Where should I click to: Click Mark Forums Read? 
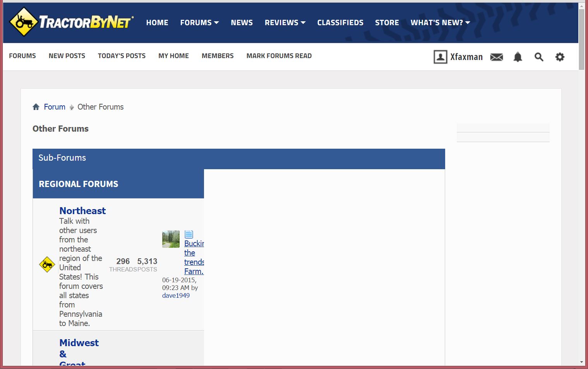279,56
